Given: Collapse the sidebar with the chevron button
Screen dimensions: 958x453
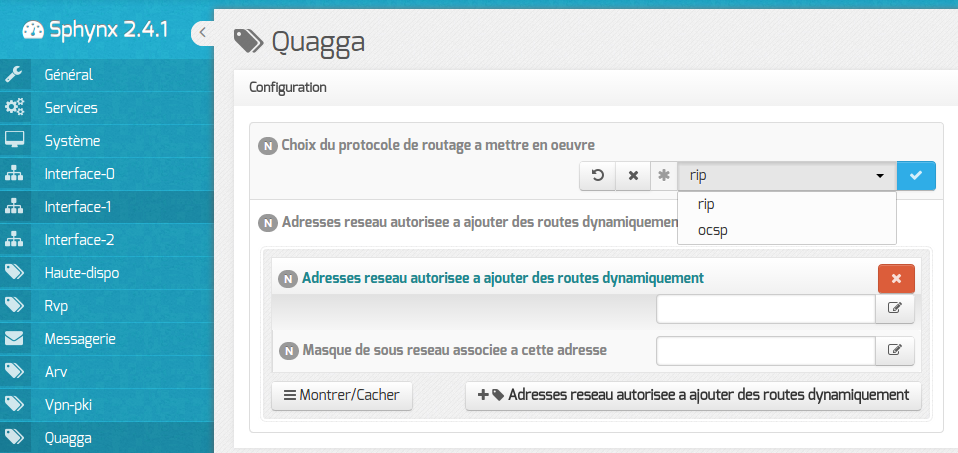Looking at the screenshot, I should click(x=203, y=33).
